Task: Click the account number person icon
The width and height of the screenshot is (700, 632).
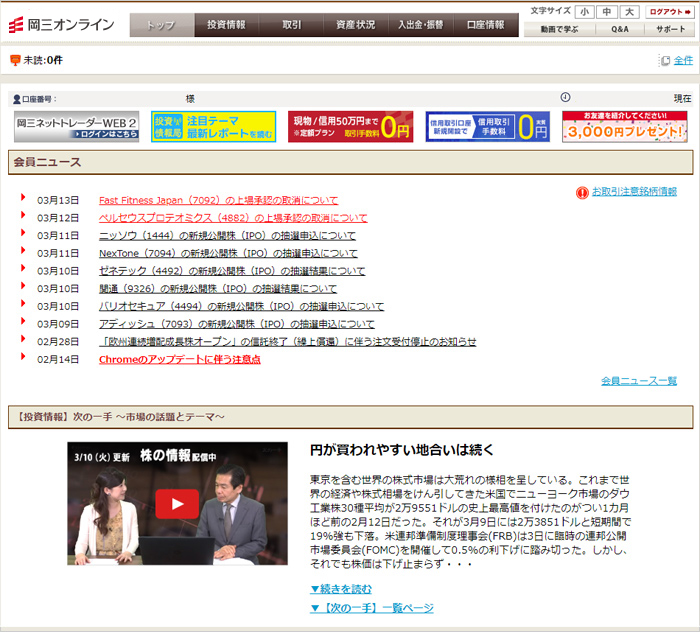Action: pos(17,99)
